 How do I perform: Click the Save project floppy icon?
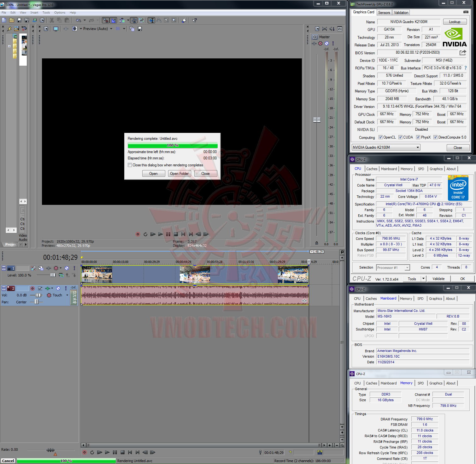(19, 20)
